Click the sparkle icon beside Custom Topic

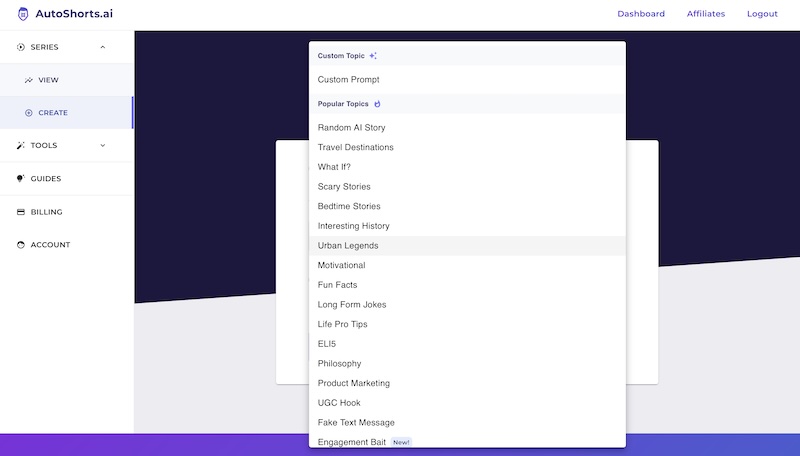click(x=373, y=56)
